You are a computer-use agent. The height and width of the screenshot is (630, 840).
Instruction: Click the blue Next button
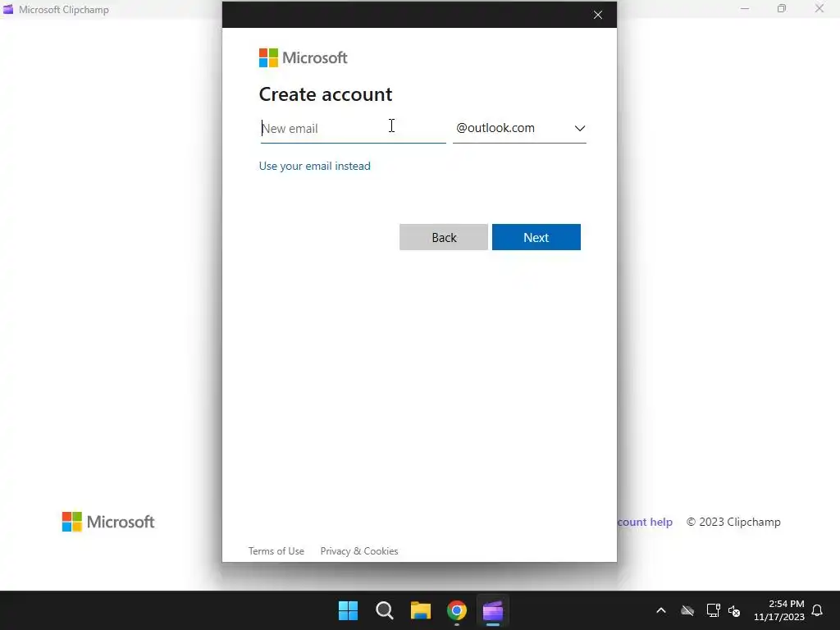(536, 237)
